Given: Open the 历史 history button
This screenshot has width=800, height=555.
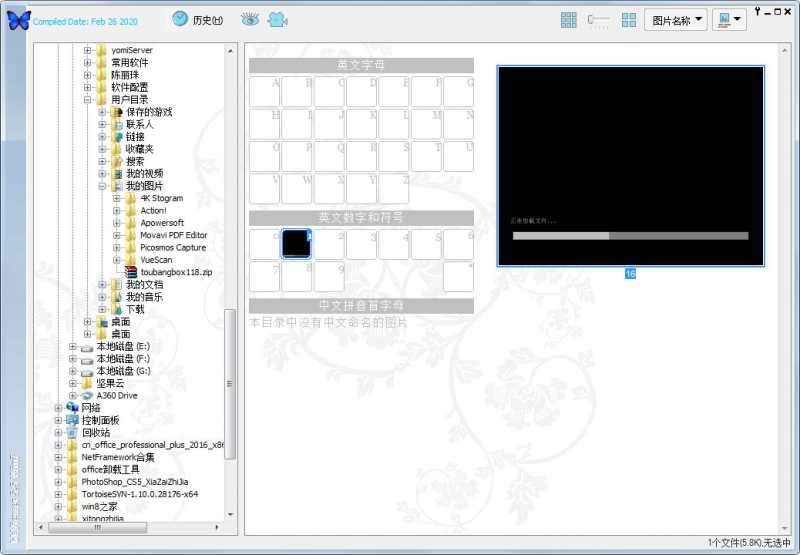Looking at the screenshot, I should click(x=198, y=19).
